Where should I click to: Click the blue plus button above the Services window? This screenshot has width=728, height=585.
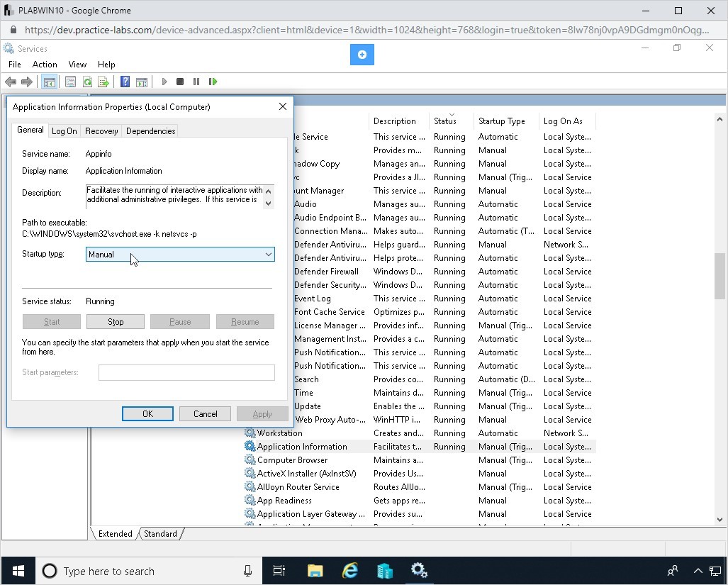(362, 55)
